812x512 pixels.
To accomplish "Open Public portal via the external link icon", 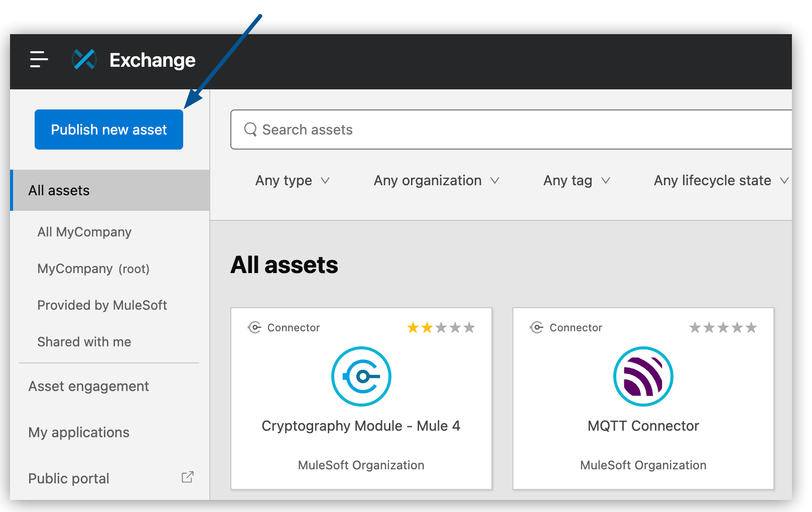I will pyautogui.click(x=187, y=477).
